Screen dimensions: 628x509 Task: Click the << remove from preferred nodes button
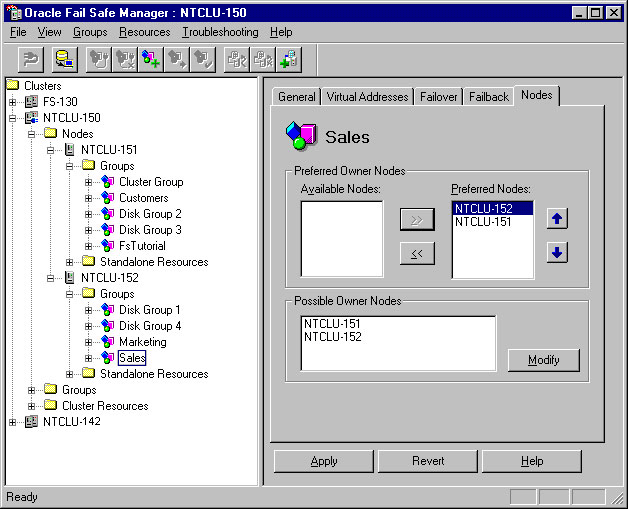[417, 253]
